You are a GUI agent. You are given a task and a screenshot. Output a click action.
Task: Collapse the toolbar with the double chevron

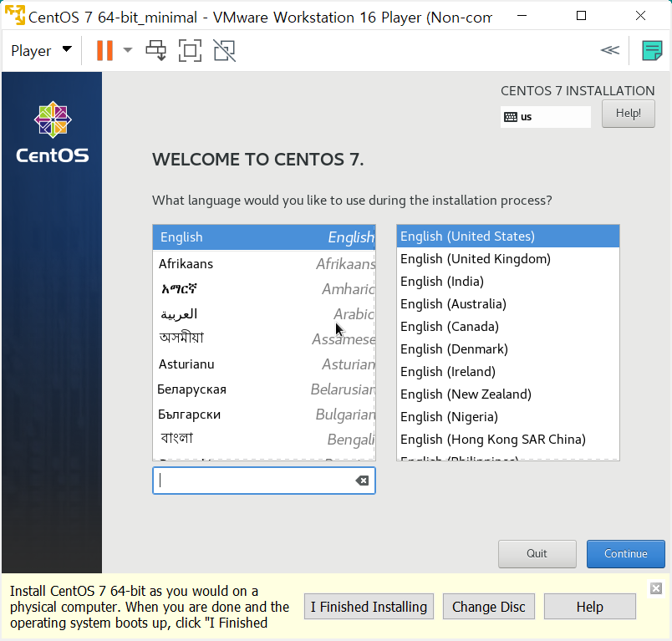[x=610, y=50]
